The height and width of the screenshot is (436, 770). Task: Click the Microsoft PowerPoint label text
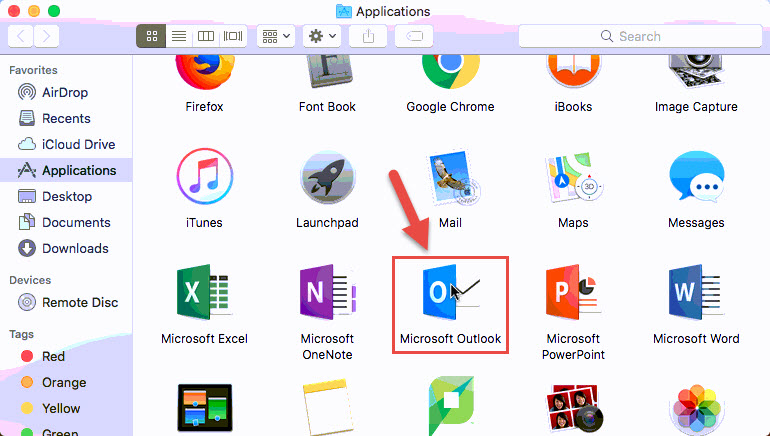(x=573, y=347)
